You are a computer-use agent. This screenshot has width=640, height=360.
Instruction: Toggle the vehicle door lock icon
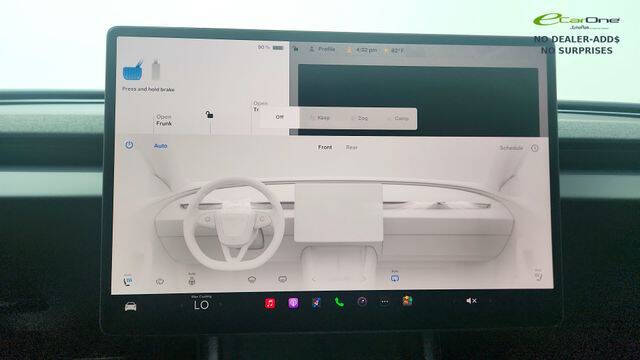point(209,114)
